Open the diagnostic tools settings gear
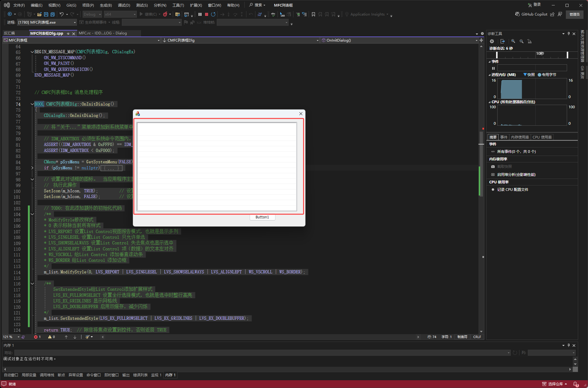 tap(492, 41)
